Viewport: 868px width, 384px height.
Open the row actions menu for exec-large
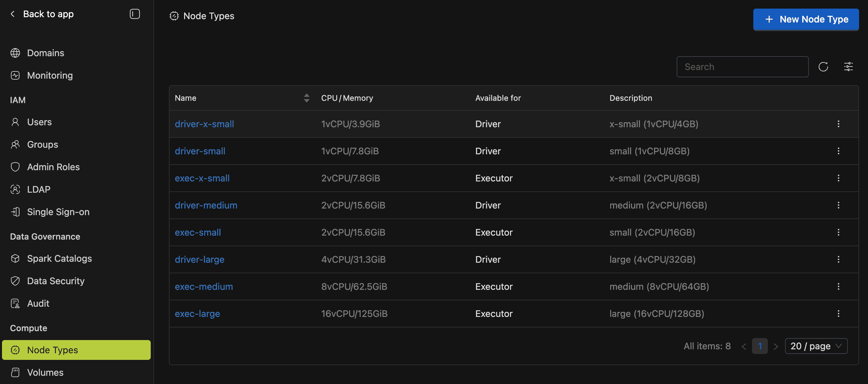(x=838, y=314)
